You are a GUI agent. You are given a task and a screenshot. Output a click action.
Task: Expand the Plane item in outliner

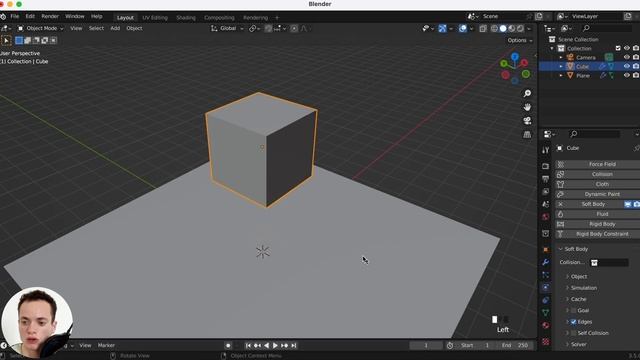click(561, 75)
